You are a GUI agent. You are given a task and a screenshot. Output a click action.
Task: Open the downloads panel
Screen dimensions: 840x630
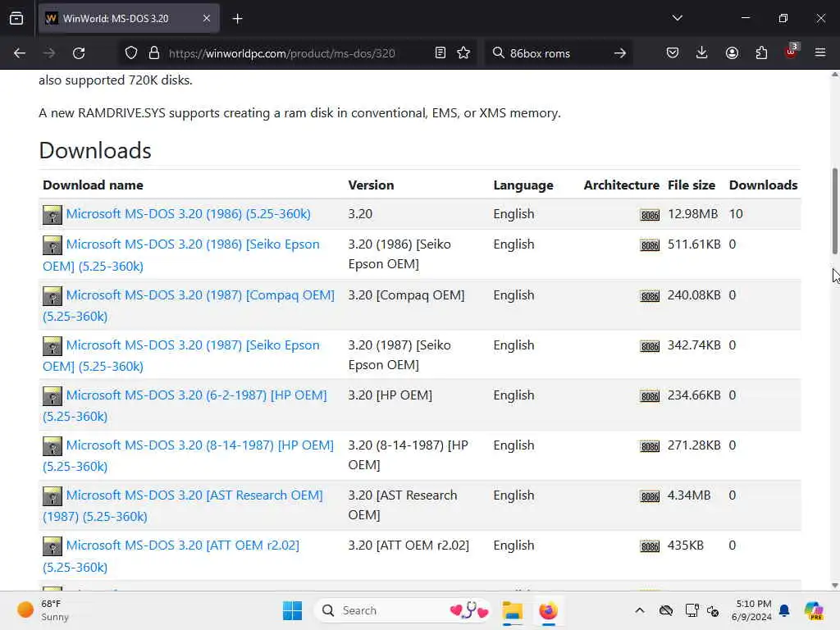pos(702,53)
